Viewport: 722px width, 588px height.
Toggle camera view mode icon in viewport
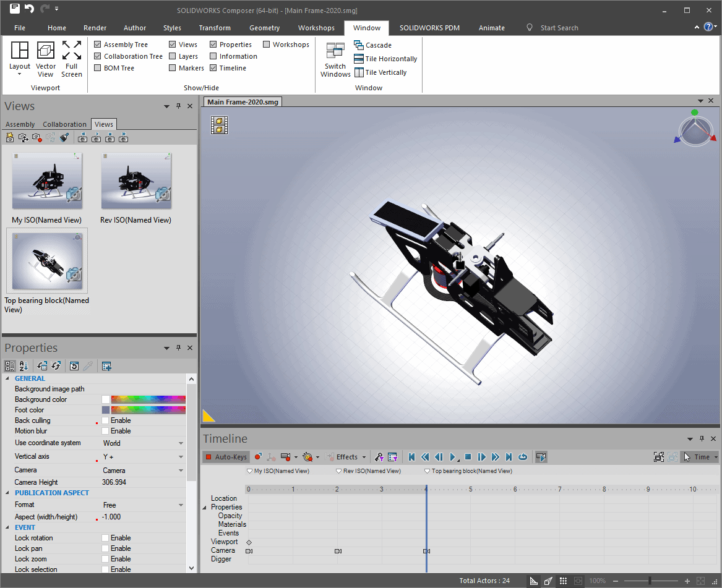pos(219,125)
